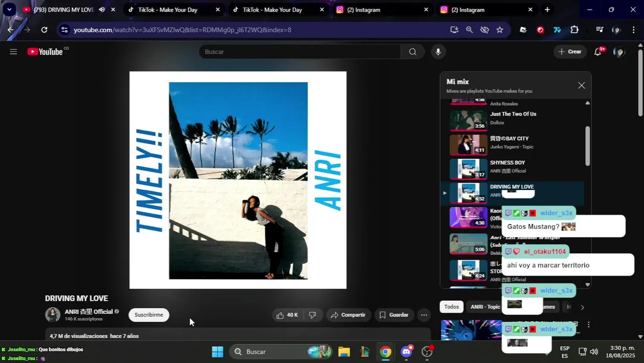Expand the tab search dropdown arrow
The width and height of the screenshot is (644, 363).
(x=9, y=10)
